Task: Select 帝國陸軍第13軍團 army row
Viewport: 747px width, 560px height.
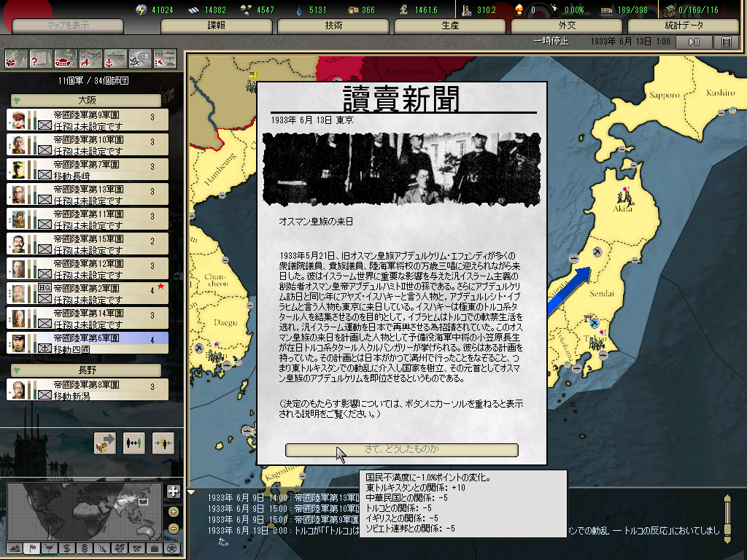Action: coord(88,194)
